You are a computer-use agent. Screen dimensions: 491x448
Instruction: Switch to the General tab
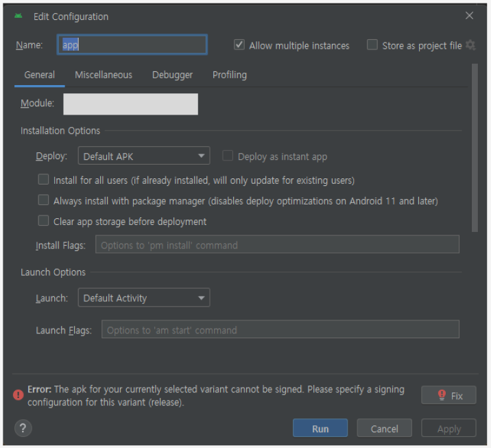tap(40, 75)
